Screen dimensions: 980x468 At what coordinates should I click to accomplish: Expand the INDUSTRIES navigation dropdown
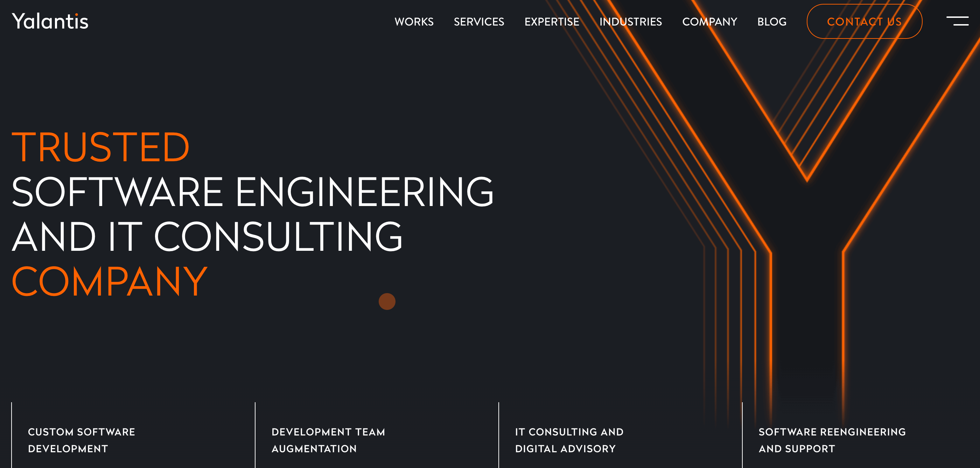click(630, 21)
